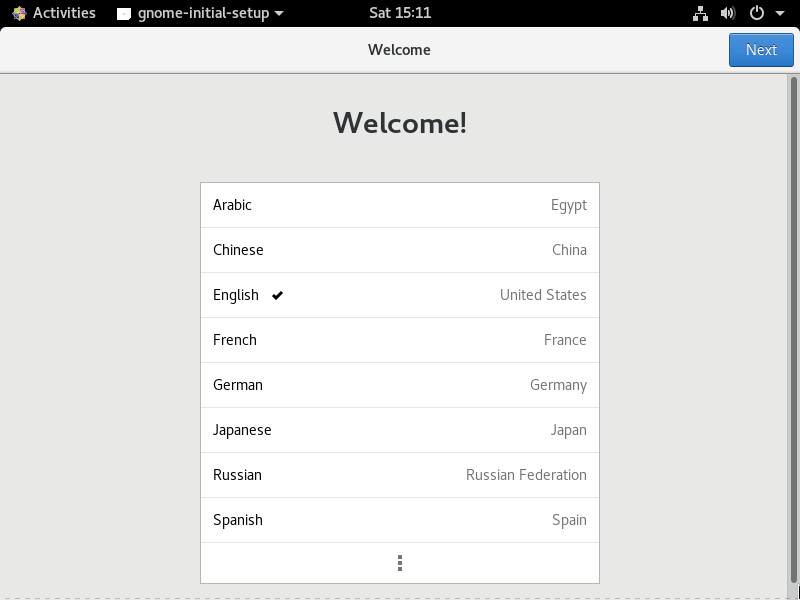
Task: Select Russian as the language
Action: pos(400,475)
